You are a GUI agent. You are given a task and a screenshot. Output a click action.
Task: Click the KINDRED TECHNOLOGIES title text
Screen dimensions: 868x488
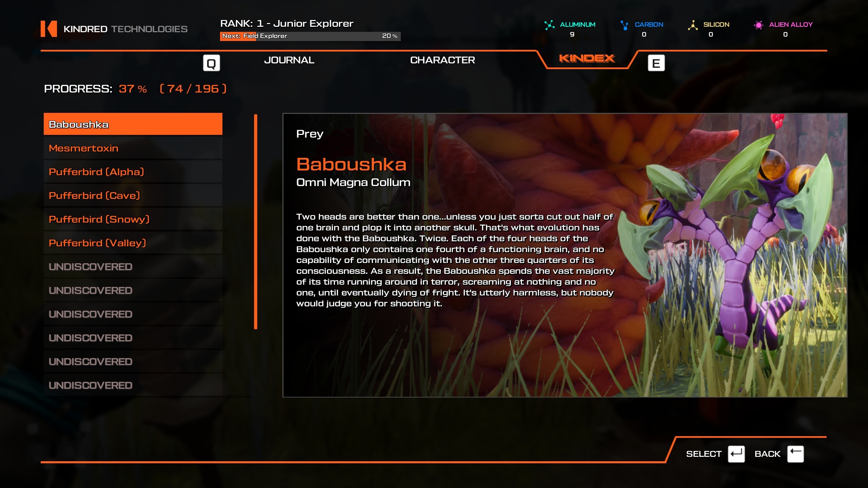tap(125, 29)
